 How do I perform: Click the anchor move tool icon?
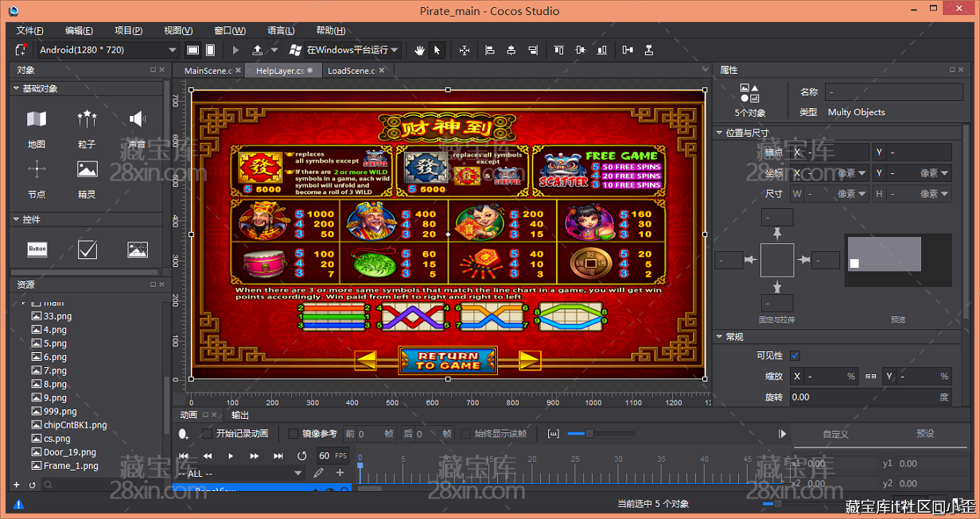click(x=465, y=50)
